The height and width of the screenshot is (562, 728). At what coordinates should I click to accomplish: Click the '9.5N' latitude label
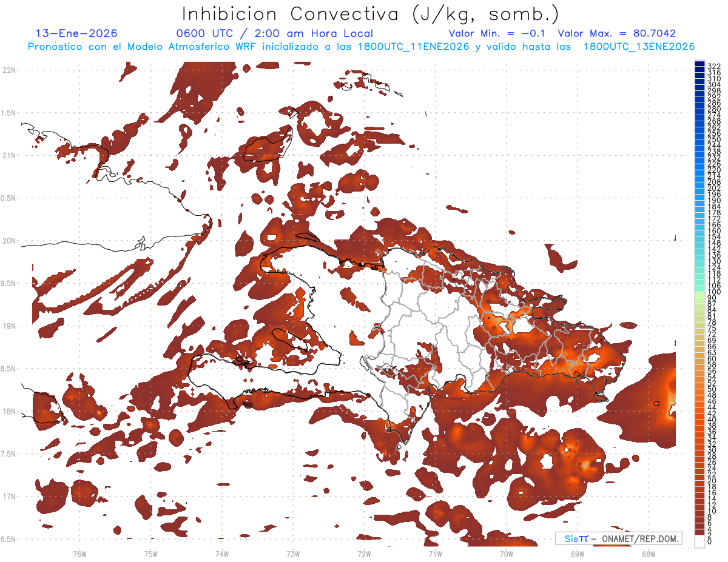[8, 284]
